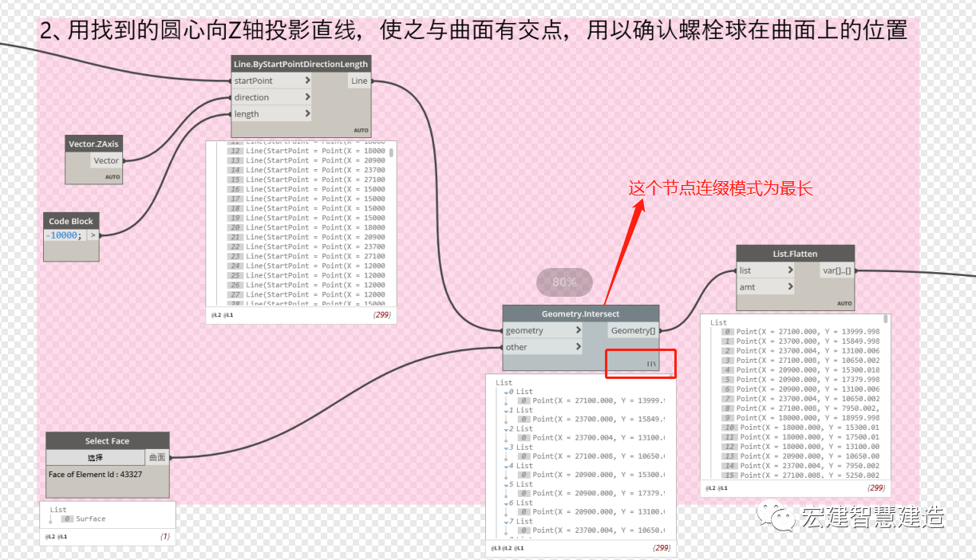Image resolution: width=976 pixels, height=560 pixels.
Task: Select point row 13 in Flatten preview
Action: (x=800, y=455)
